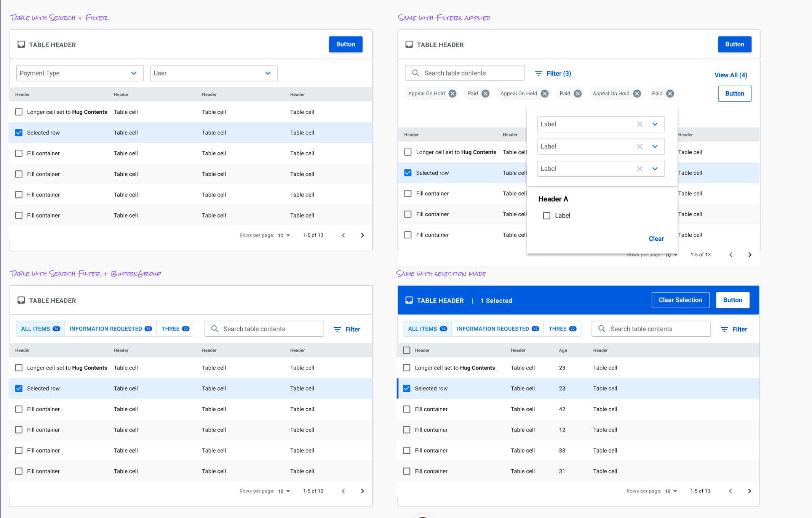Remove the first Appeal On Hold chip
Image resolution: width=812 pixels, height=518 pixels.
pos(452,94)
